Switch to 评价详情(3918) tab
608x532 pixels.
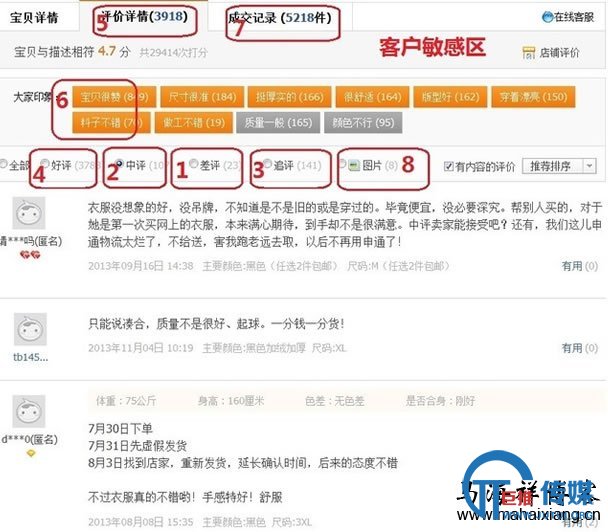(145, 17)
